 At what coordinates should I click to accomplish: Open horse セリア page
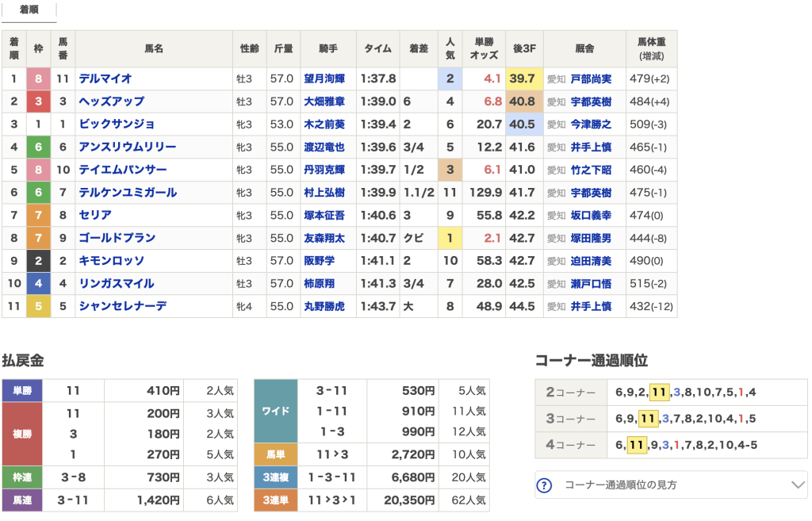pos(95,215)
